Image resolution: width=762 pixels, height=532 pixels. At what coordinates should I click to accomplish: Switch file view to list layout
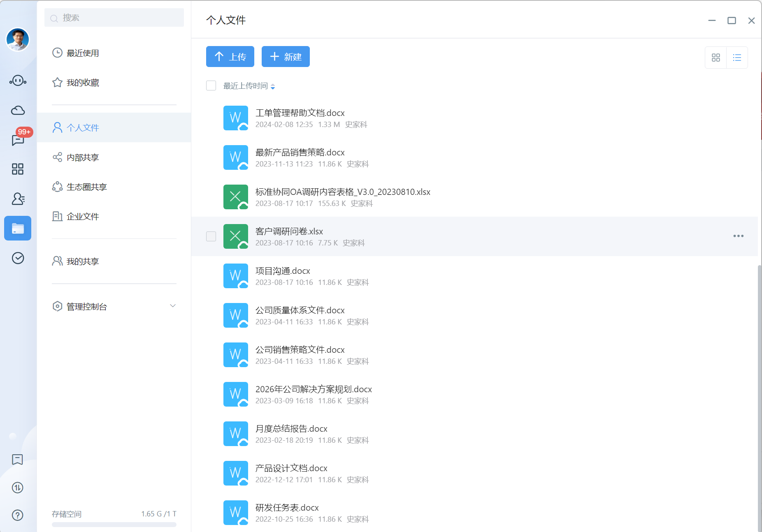click(x=737, y=58)
